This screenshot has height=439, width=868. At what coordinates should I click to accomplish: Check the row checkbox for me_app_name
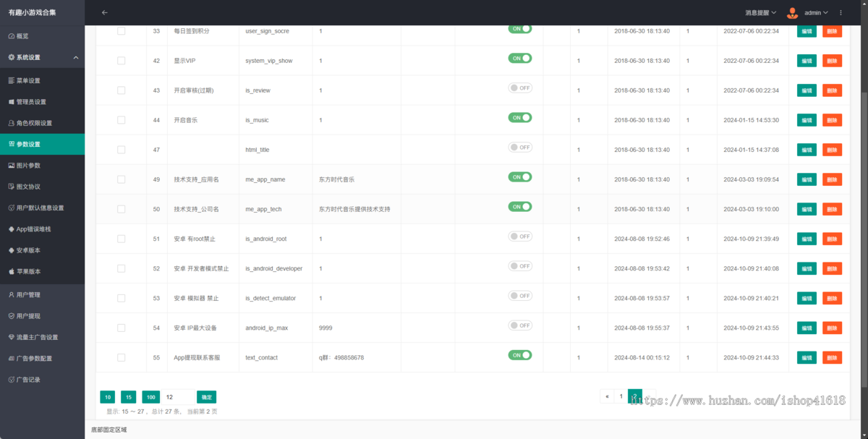[x=122, y=179]
